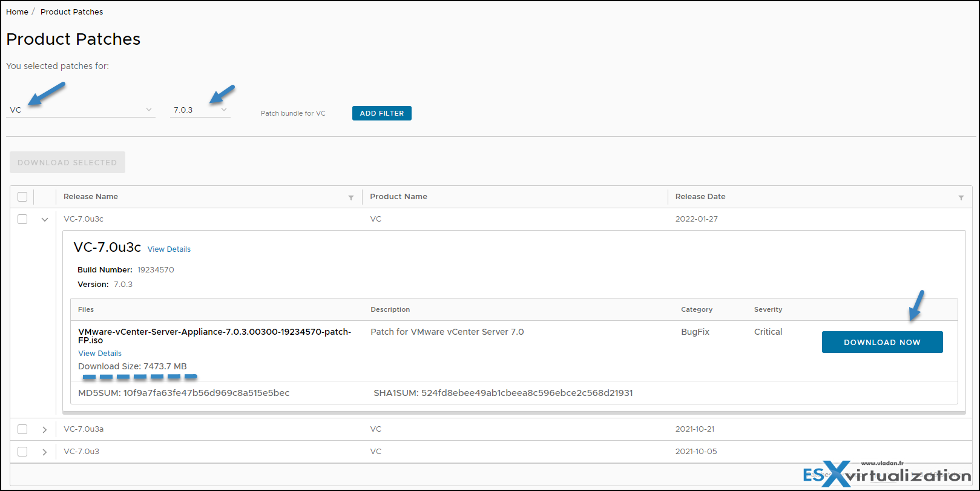The width and height of the screenshot is (980, 491).
Task: Click the ADD FILTER button
Action: (x=382, y=113)
